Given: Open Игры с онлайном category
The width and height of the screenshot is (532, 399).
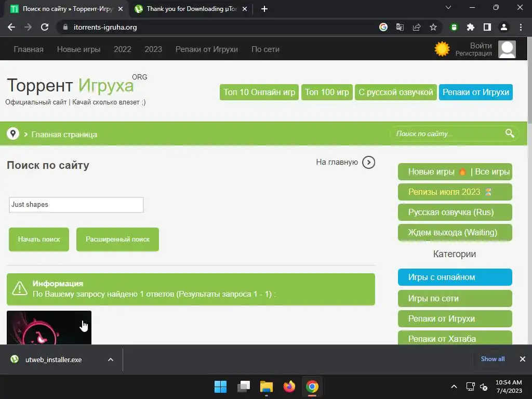Looking at the screenshot, I should click(x=455, y=277).
